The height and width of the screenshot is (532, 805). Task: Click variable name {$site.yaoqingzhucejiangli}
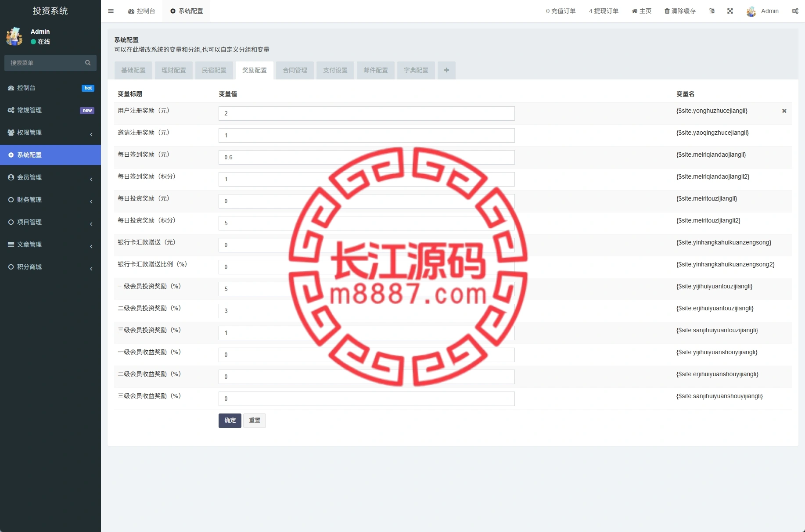pos(712,133)
